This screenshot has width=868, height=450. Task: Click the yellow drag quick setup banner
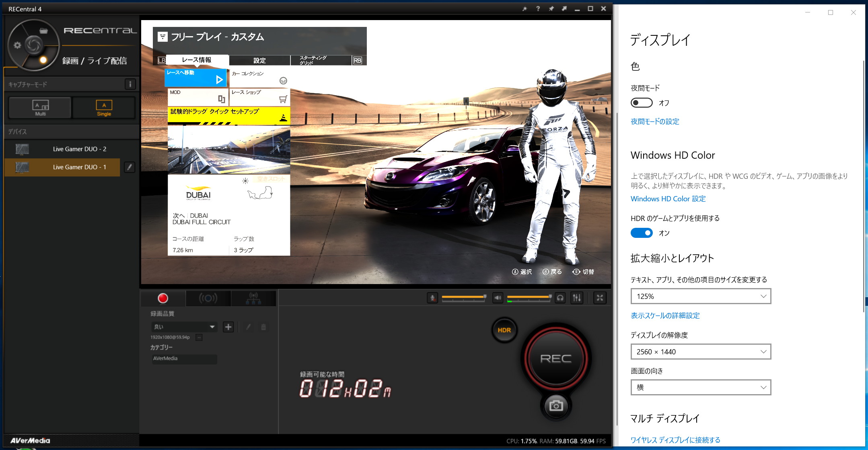click(x=228, y=116)
